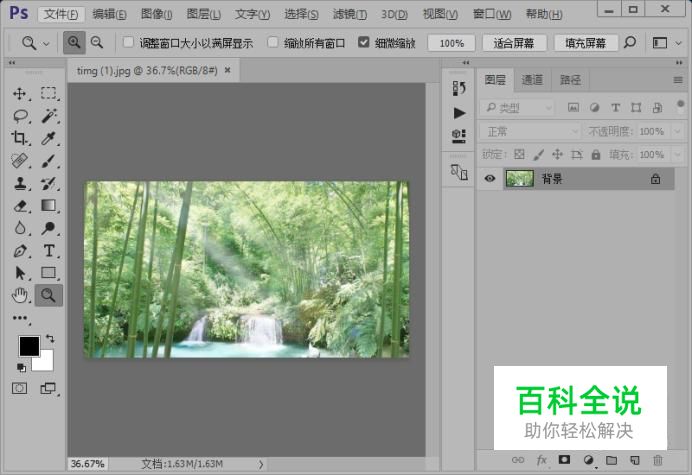Image resolution: width=692 pixels, height=475 pixels.
Task: Open the History panel icon
Action: click(459, 90)
